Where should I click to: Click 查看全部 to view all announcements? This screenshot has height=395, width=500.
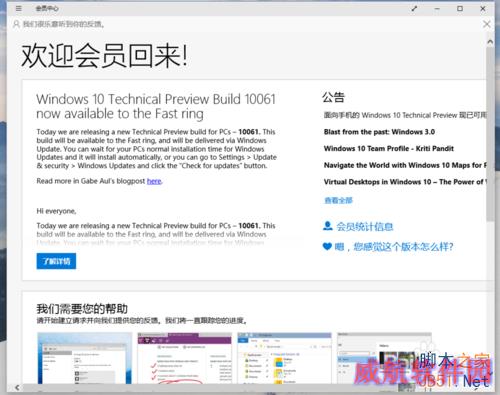tap(338, 200)
